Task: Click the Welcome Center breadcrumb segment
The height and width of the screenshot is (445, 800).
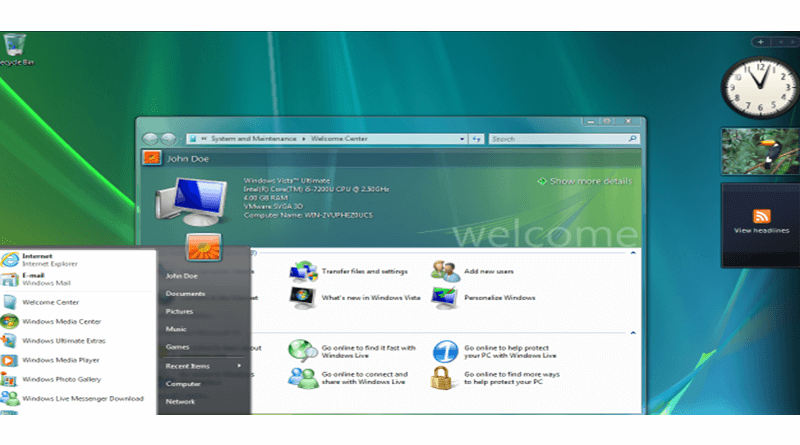Action: (339, 139)
